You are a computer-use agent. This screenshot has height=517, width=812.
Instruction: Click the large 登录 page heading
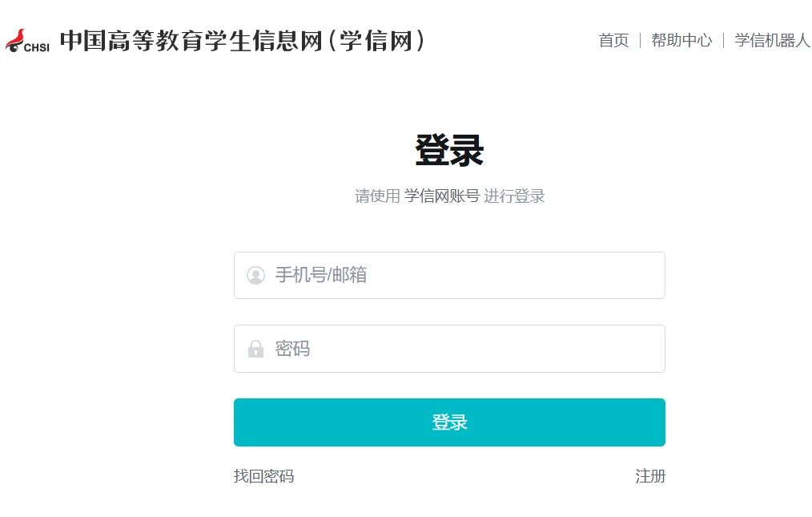point(449,150)
